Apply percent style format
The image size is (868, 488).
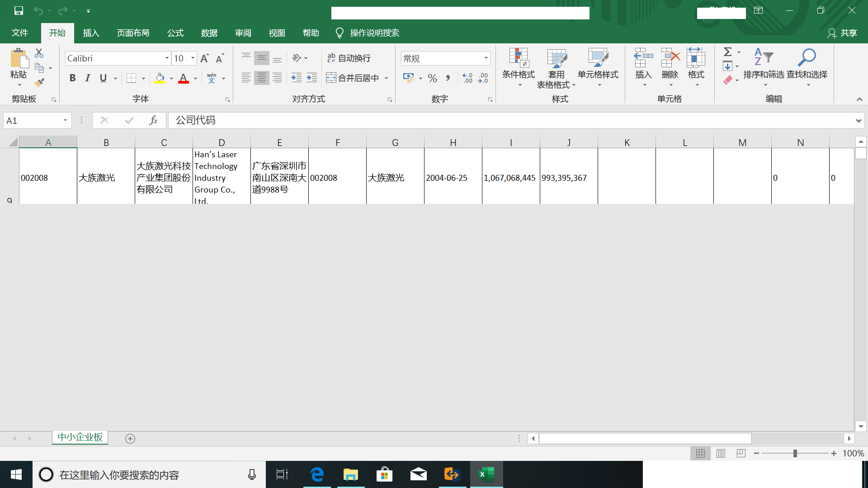pyautogui.click(x=432, y=78)
